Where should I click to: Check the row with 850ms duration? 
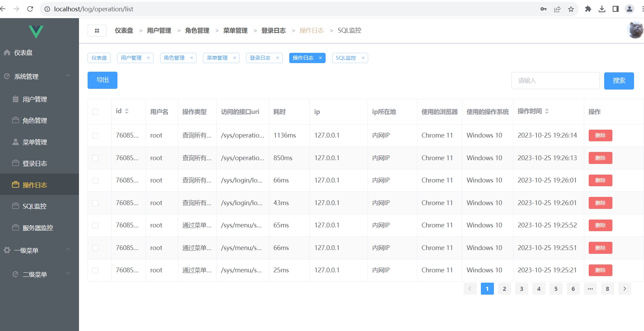95,158
